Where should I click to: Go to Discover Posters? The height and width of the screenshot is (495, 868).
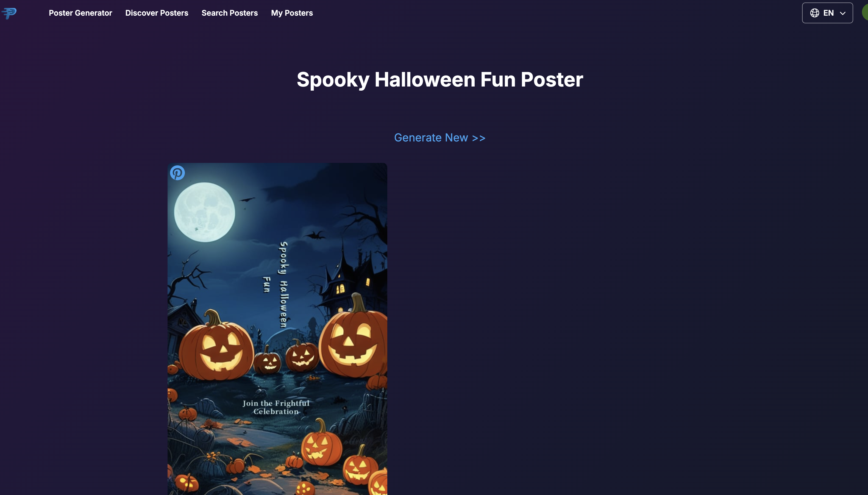157,13
